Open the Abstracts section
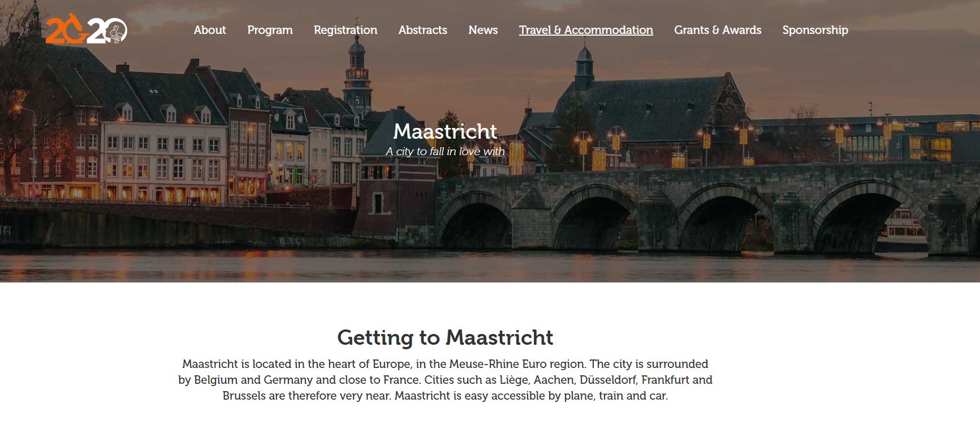 pos(423,30)
